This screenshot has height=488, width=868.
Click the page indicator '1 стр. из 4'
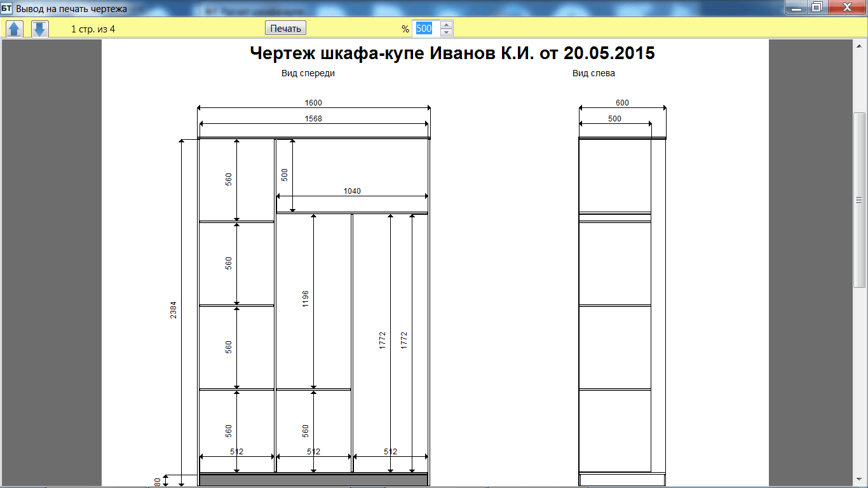pyautogui.click(x=93, y=29)
